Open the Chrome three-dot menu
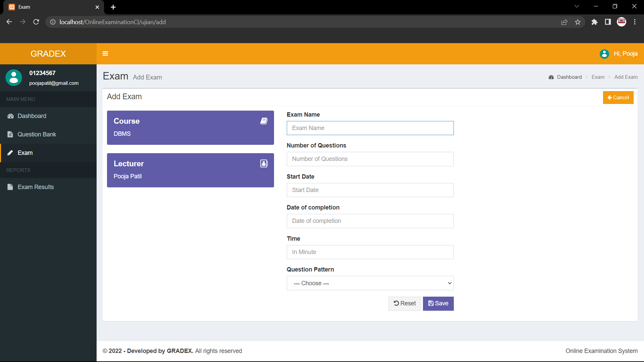The width and height of the screenshot is (644, 362). tap(635, 22)
